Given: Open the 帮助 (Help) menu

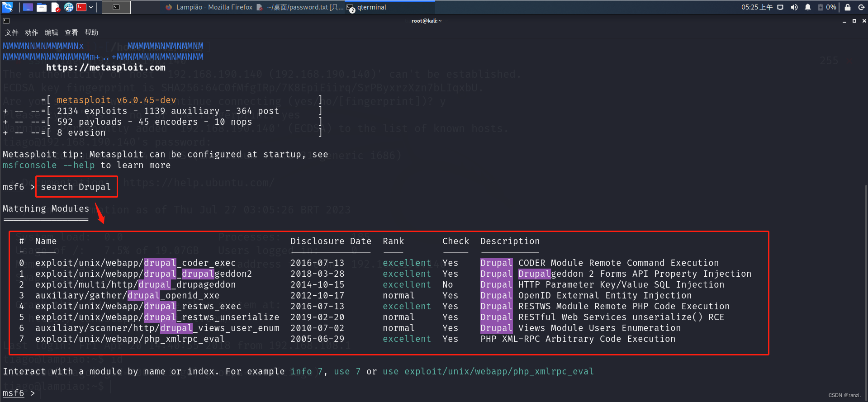Looking at the screenshot, I should 91,33.
